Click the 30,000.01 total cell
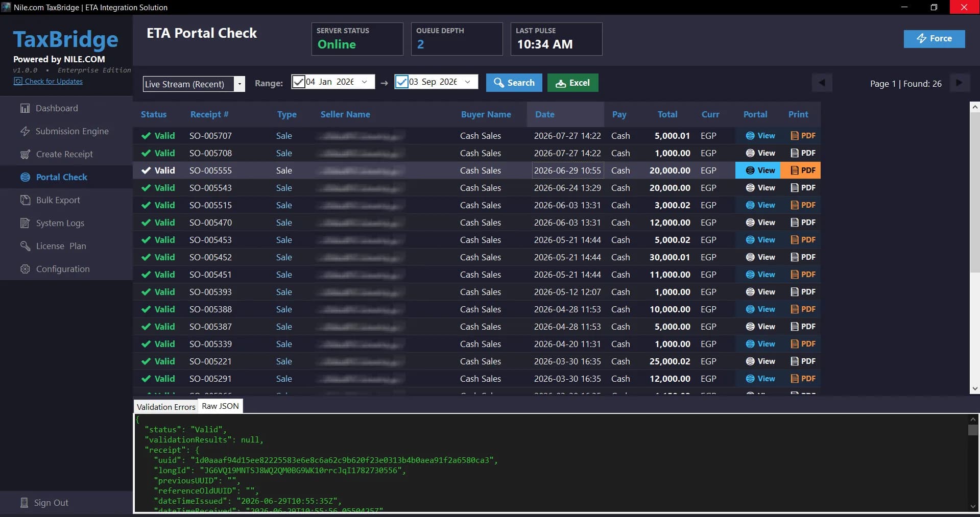This screenshot has width=980, height=517. point(670,257)
